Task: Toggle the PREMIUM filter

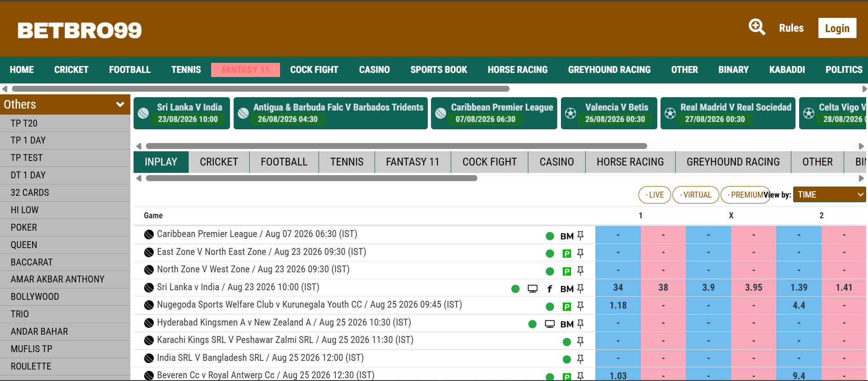Action: pos(745,195)
